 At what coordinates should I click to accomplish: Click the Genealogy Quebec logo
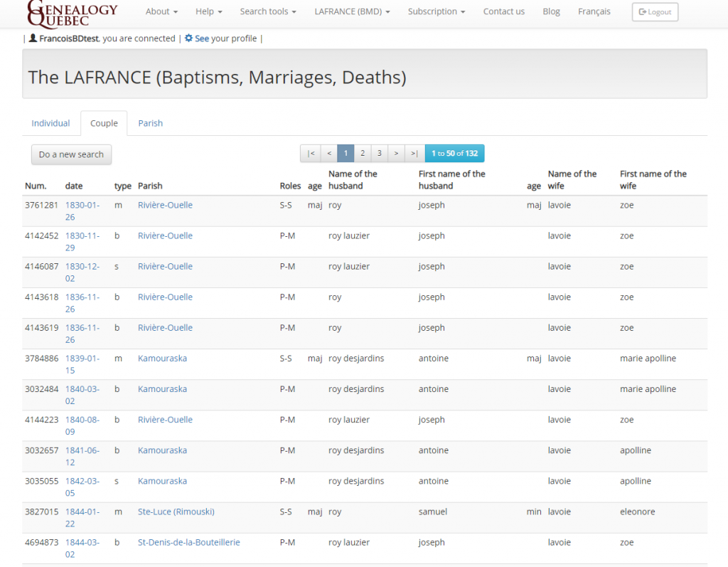tap(73, 14)
